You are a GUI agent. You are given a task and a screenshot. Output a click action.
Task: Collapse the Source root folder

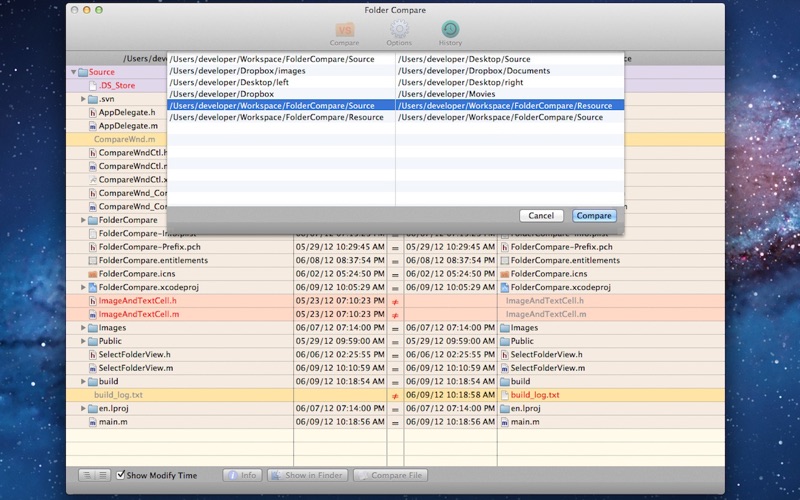pos(73,72)
